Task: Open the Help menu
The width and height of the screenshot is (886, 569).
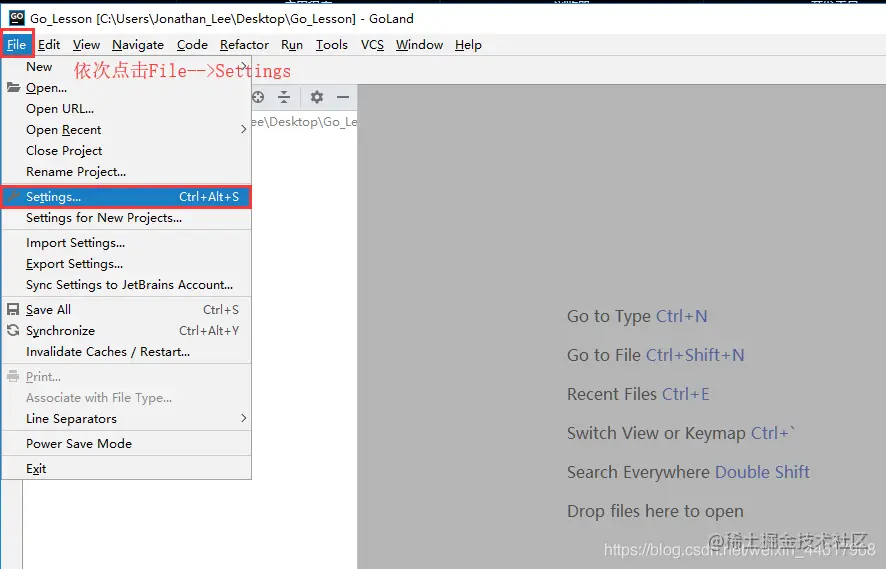Action: 468,45
